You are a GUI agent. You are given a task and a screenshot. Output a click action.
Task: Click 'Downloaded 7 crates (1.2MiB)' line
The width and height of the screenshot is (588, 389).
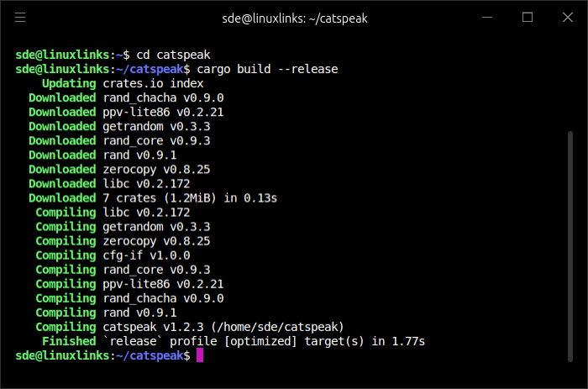(x=153, y=198)
